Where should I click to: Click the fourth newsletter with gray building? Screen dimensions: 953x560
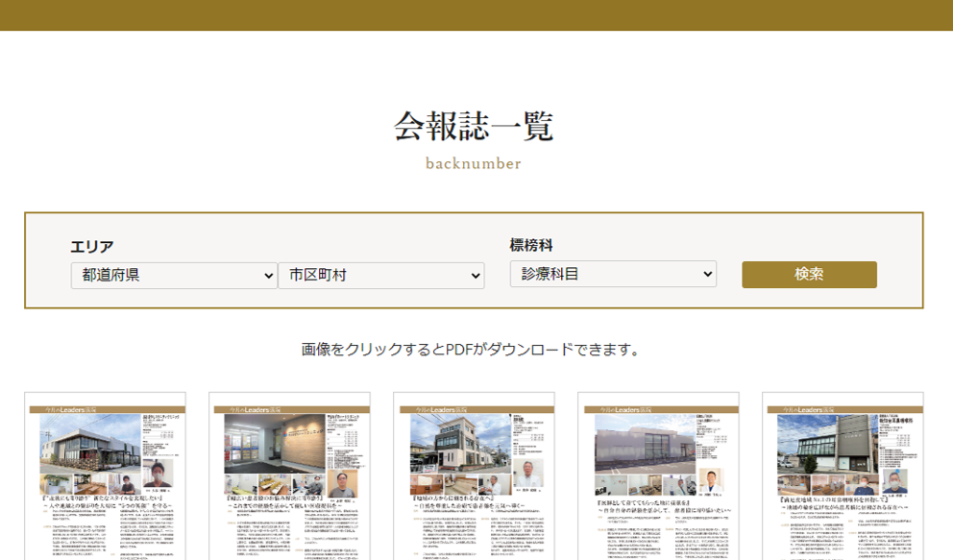click(658, 475)
